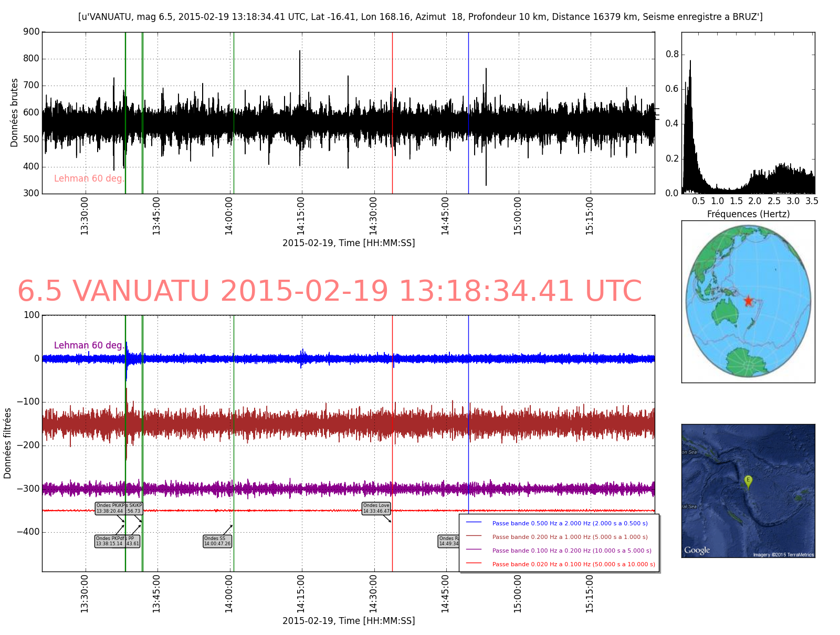
Task: Click the 'Ondes PKiKP' annotation label
Action: click(x=110, y=508)
